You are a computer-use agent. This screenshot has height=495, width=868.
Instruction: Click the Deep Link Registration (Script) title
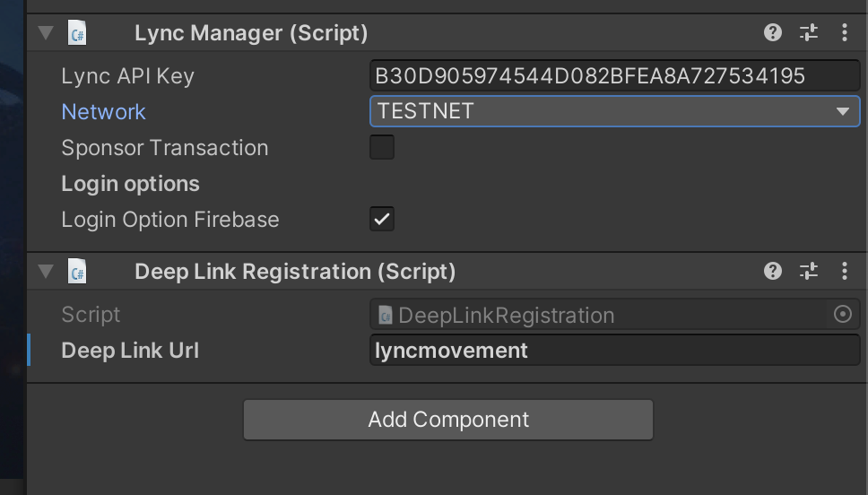click(x=295, y=272)
